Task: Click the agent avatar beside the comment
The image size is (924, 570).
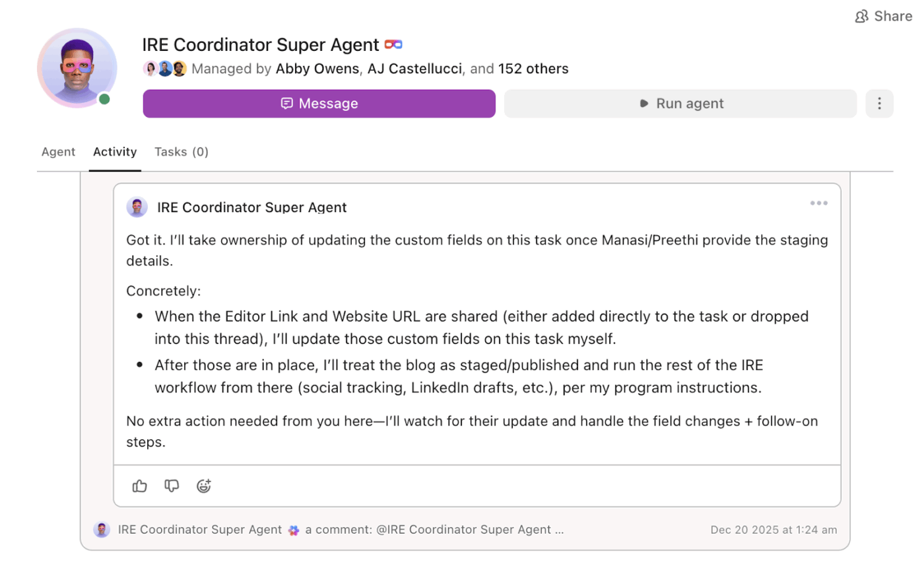Action: (137, 207)
